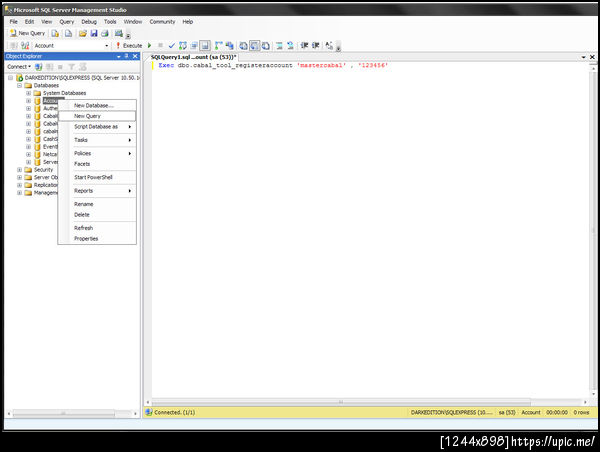600x452 pixels.
Task: Specify values for template parameters icon
Action: point(329,46)
